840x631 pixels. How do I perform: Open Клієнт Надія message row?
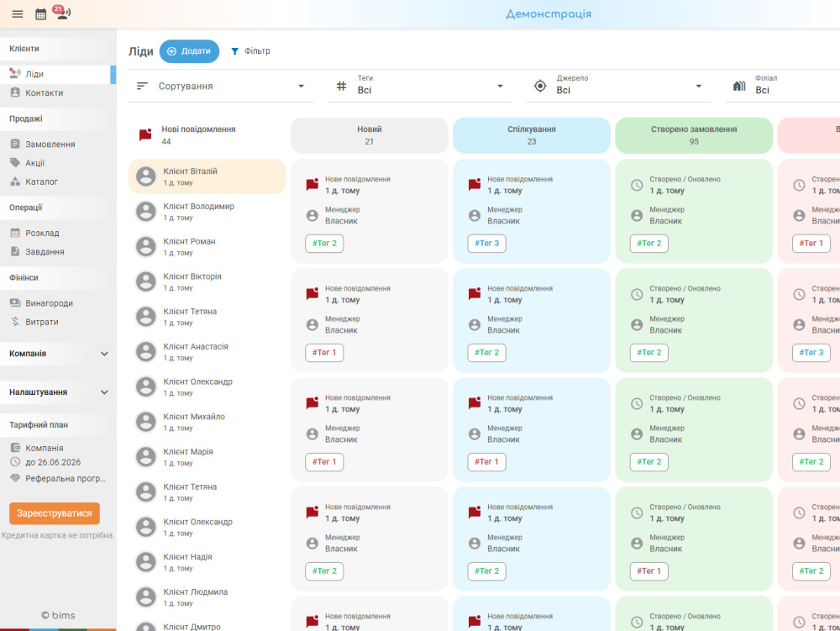pos(207,562)
